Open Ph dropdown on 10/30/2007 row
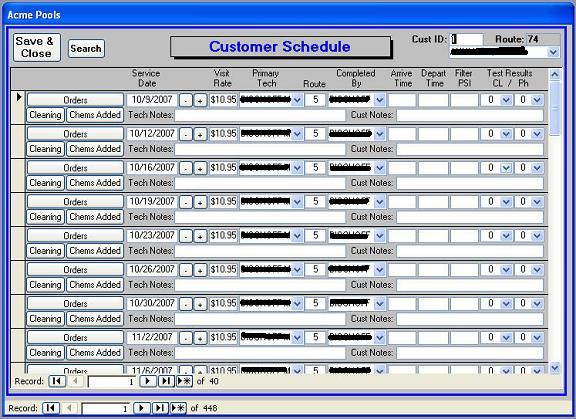The height and width of the screenshot is (419, 576). (537, 303)
